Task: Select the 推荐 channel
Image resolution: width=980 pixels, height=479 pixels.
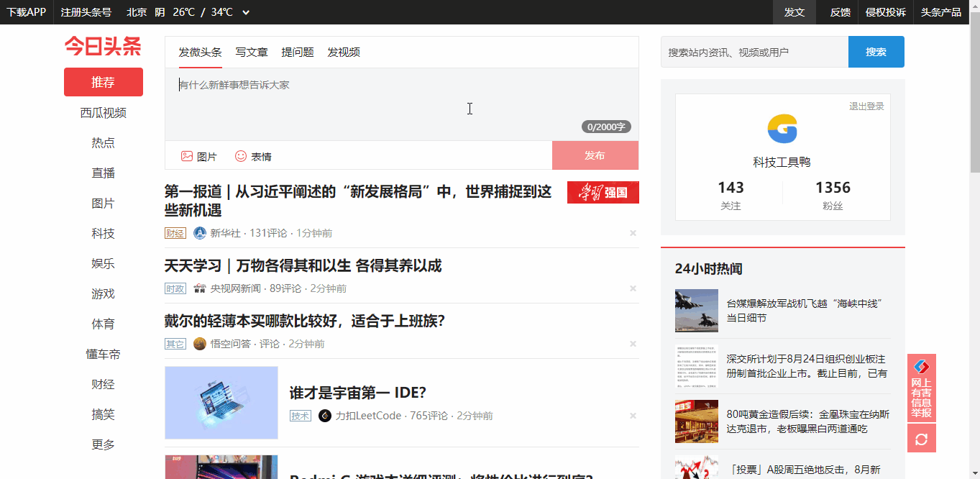Action: [x=104, y=82]
